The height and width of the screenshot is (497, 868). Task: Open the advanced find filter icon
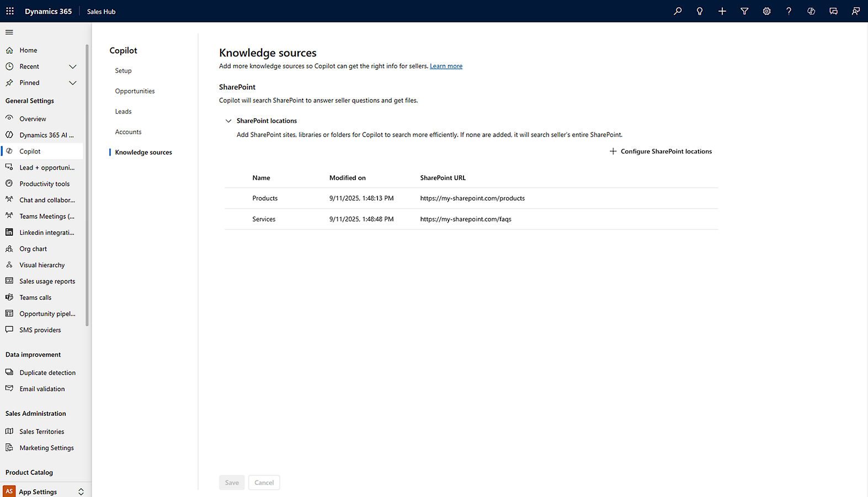click(744, 11)
